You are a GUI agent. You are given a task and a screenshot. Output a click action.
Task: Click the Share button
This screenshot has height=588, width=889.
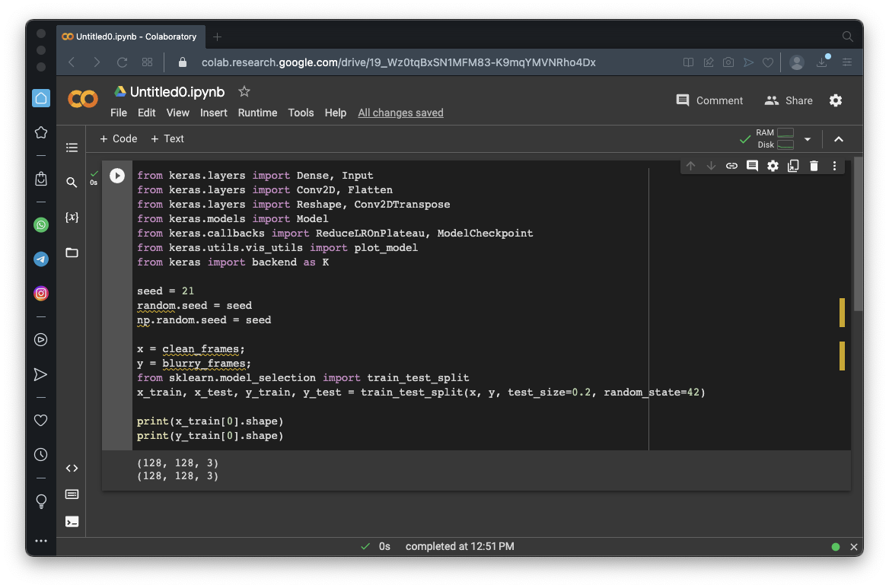789,100
